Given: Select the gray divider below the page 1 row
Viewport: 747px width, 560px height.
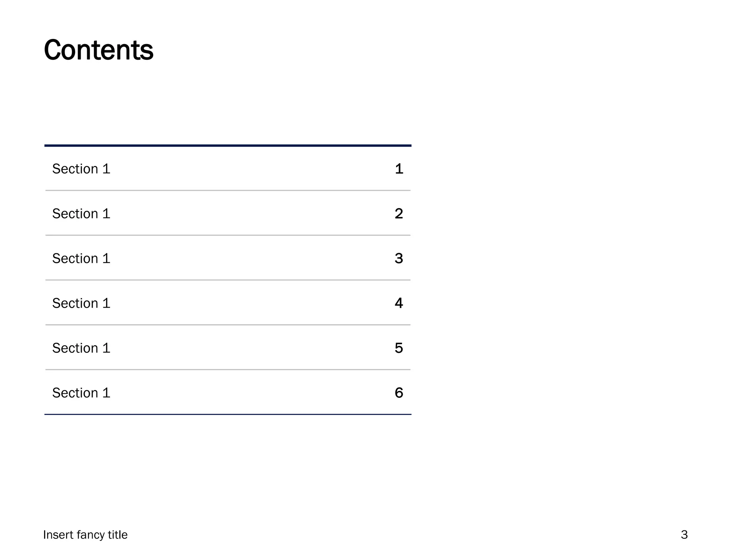Looking at the screenshot, I should coord(228,190).
